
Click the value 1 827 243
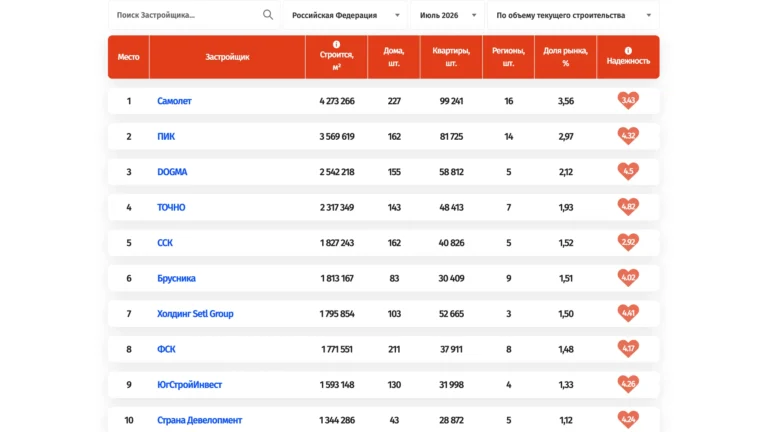pyautogui.click(x=337, y=243)
